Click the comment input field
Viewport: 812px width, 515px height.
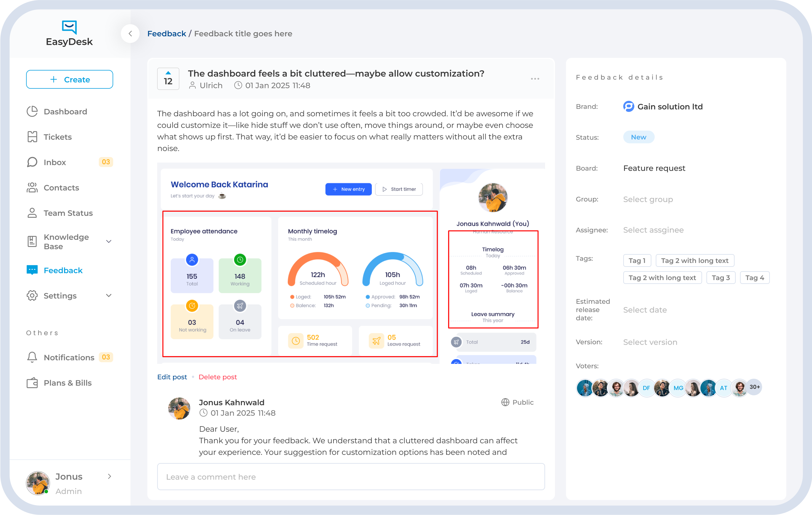[351, 476]
